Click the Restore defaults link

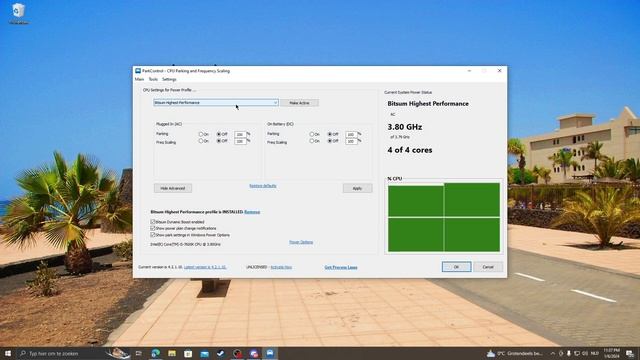pos(263,186)
